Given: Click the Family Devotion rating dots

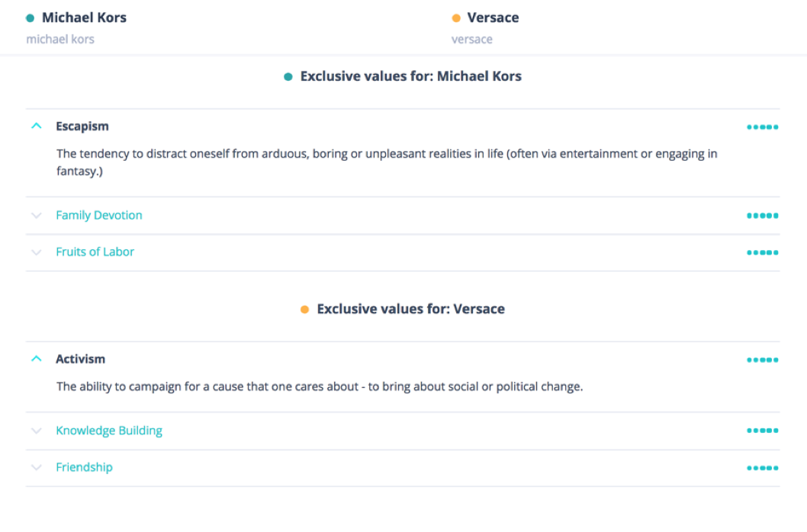Looking at the screenshot, I should pyautogui.click(x=762, y=216).
